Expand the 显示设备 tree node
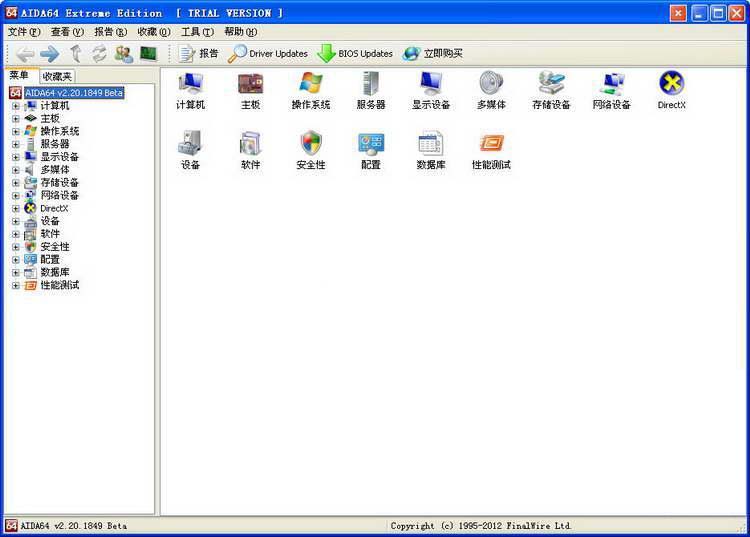 16,157
